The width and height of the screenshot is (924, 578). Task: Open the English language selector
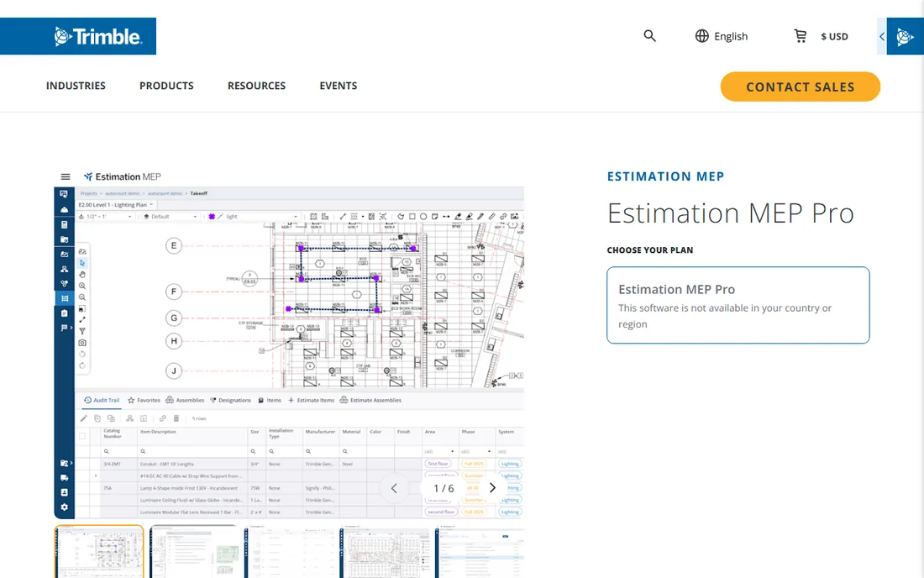point(731,36)
